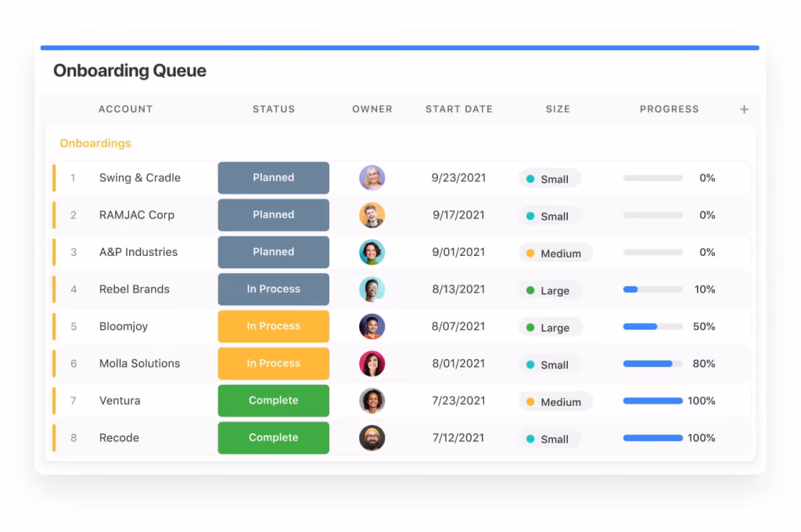This screenshot has width=801, height=532.
Task: Click the owner avatar for Ventura
Action: [x=372, y=401]
